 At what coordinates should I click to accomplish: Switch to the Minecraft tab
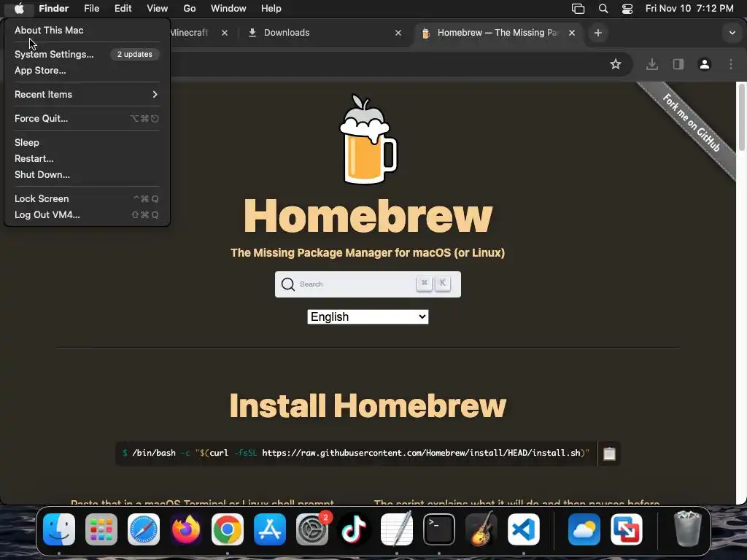point(189,33)
